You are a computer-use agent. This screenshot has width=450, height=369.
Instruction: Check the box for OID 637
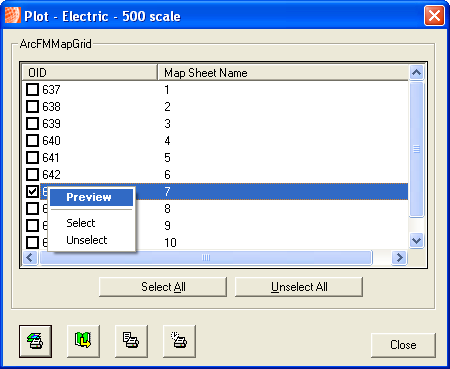[32, 89]
